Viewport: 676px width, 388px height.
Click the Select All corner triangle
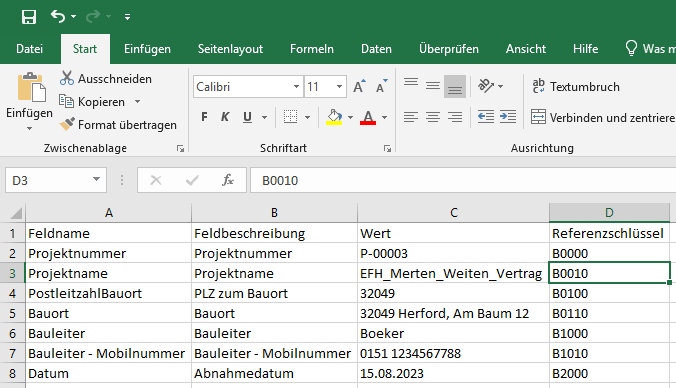15,213
